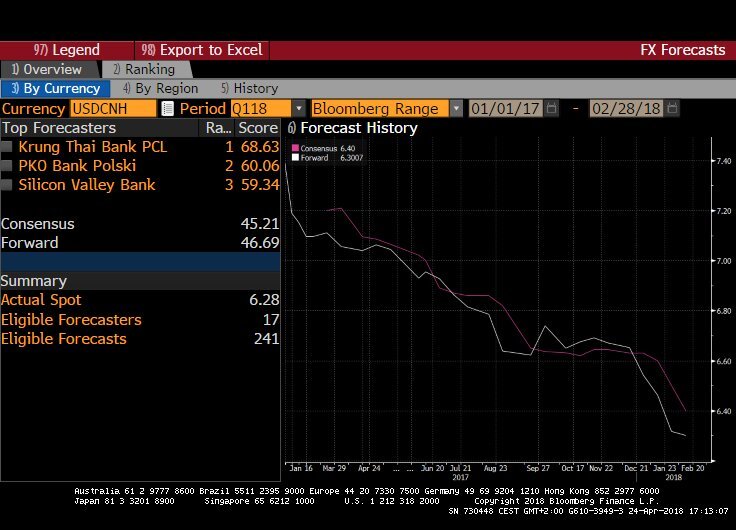Switch to the By Region tab
Screen dimensions: 736x530
[160, 89]
